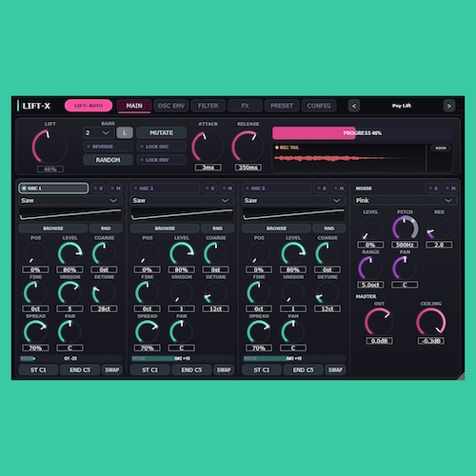Viewport: 476px width, 476px height.
Task: Click the 350ms release value field
Action: click(x=248, y=168)
